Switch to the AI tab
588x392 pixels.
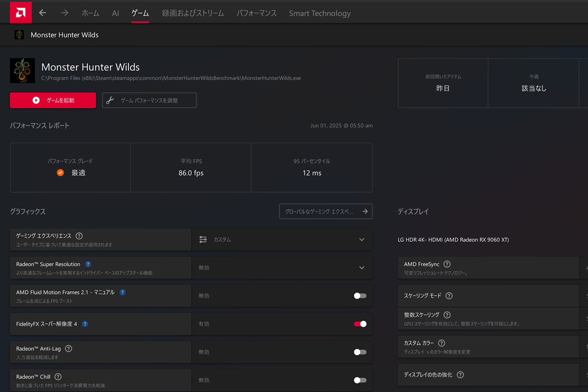point(115,13)
